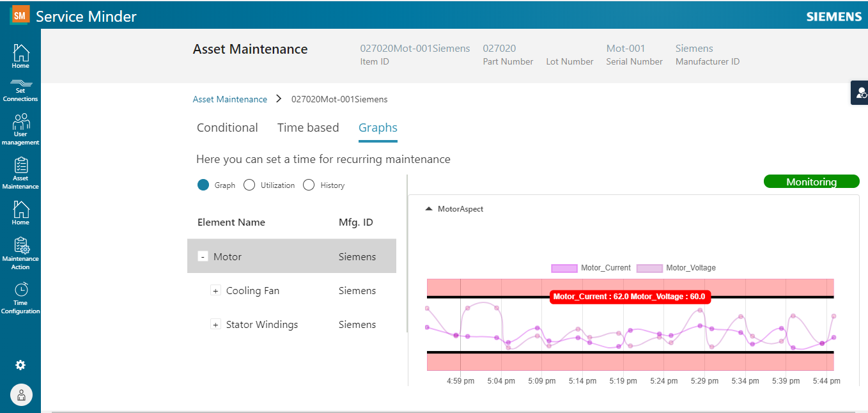
Task: Click the red Motor_Current 62.0 tooltip
Action: pyautogui.click(x=630, y=297)
